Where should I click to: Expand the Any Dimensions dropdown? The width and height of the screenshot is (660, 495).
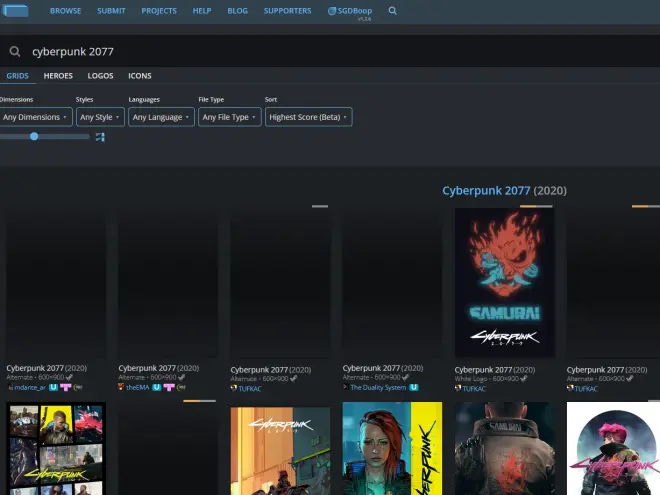[36, 117]
